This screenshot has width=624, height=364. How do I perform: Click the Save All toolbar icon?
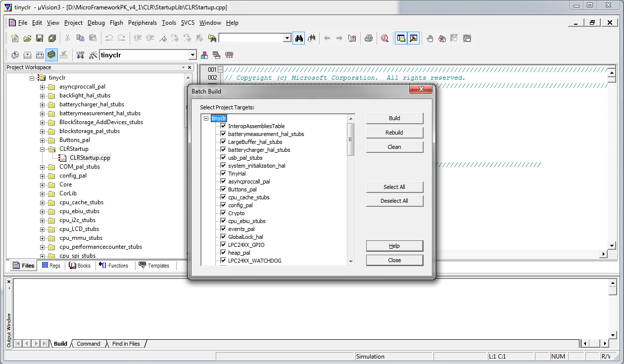pyautogui.click(x=52, y=38)
